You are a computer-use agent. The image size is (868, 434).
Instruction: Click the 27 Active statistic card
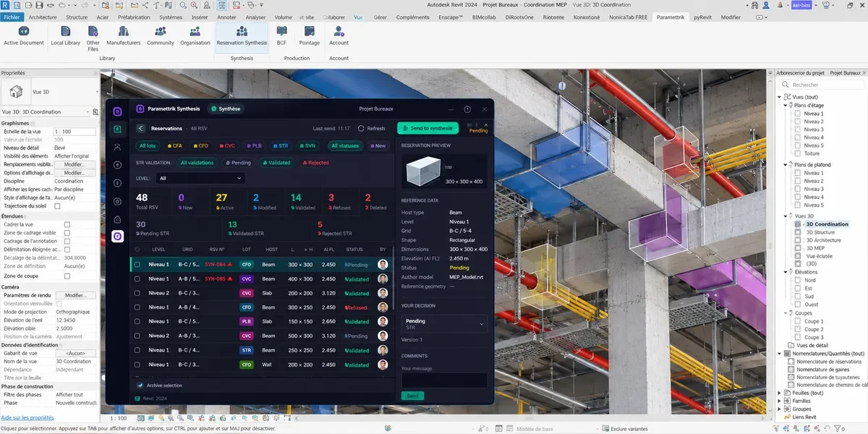click(227, 201)
